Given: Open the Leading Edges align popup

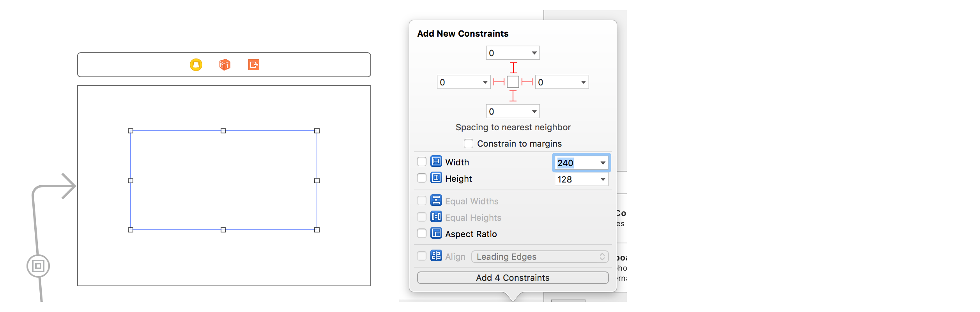Looking at the screenshot, I should point(540,257).
